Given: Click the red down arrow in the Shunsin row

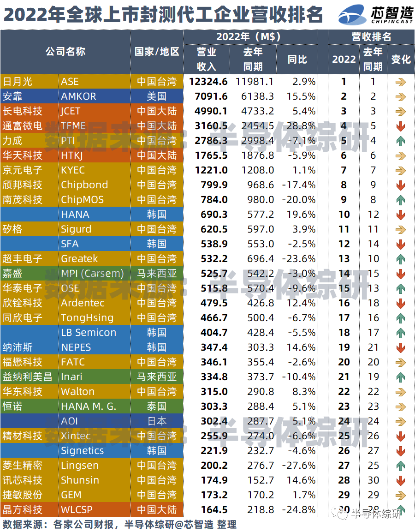Looking at the screenshot, I should [x=400, y=480].
